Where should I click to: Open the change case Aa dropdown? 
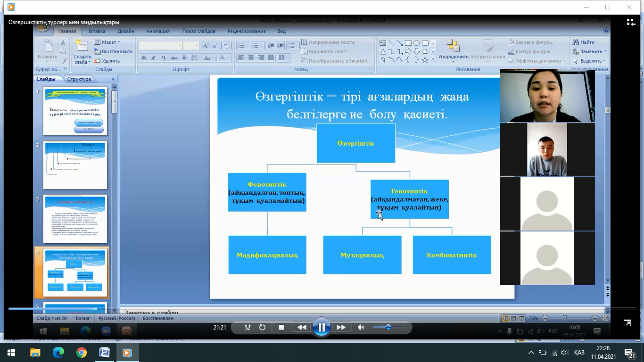point(208,58)
